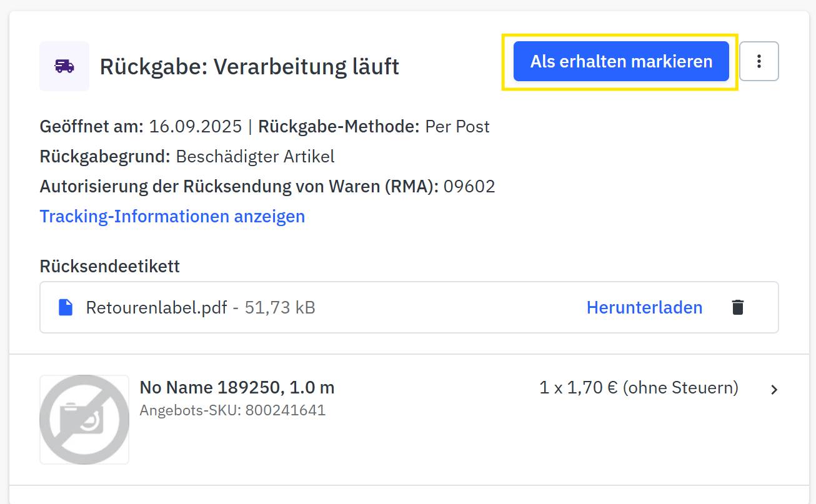Open the three-dot more options menu
816x504 pixels.
pyautogui.click(x=759, y=61)
